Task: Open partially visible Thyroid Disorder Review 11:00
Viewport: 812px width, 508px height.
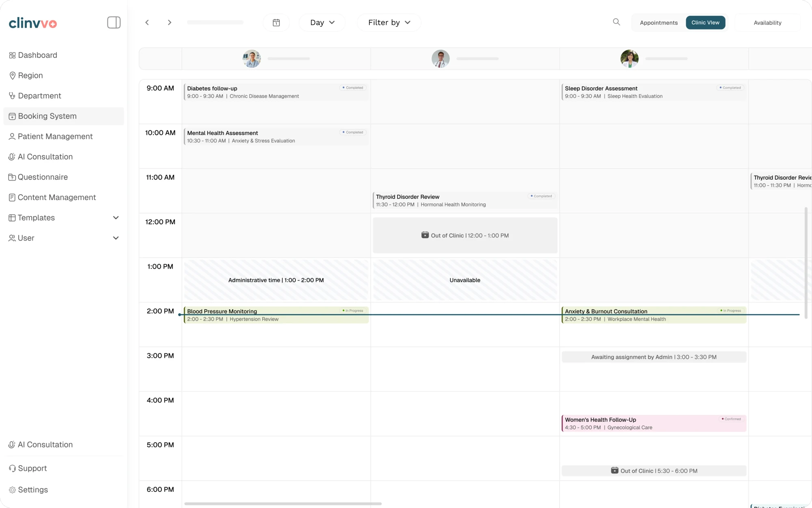Action: [781, 181]
